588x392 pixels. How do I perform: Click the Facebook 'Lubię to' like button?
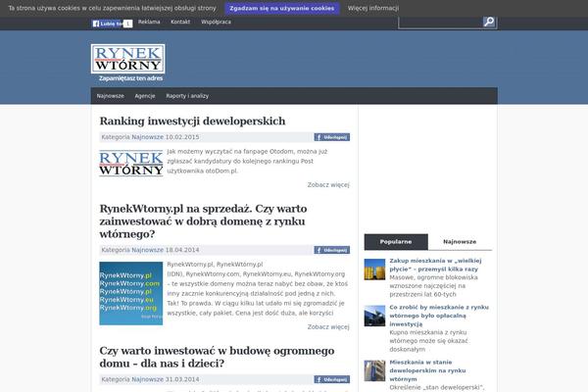click(107, 24)
